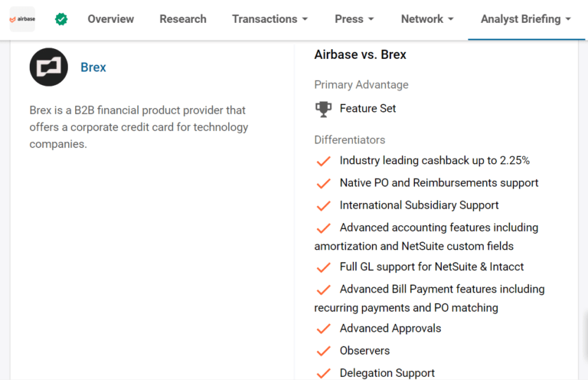The height and width of the screenshot is (380, 588).
Task: Click the Airbase logo in the header
Action: click(22, 18)
